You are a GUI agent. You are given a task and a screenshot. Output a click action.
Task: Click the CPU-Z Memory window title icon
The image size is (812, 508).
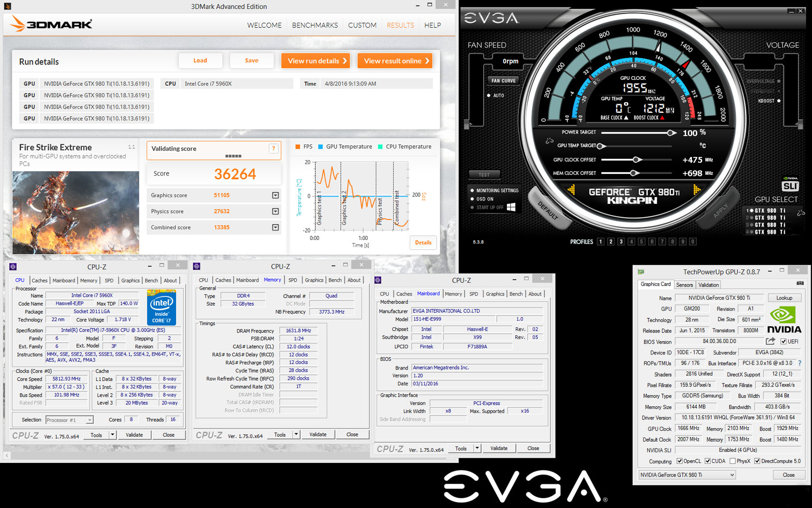pyautogui.click(x=197, y=266)
